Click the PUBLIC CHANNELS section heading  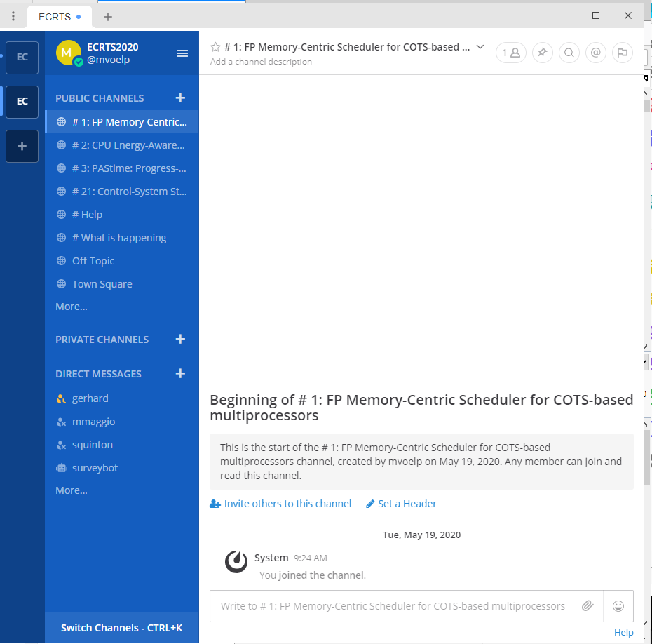[100, 98]
